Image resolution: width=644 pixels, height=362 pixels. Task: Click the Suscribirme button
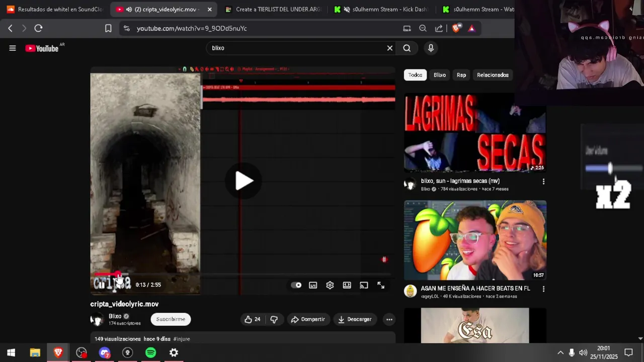(171, 319)
